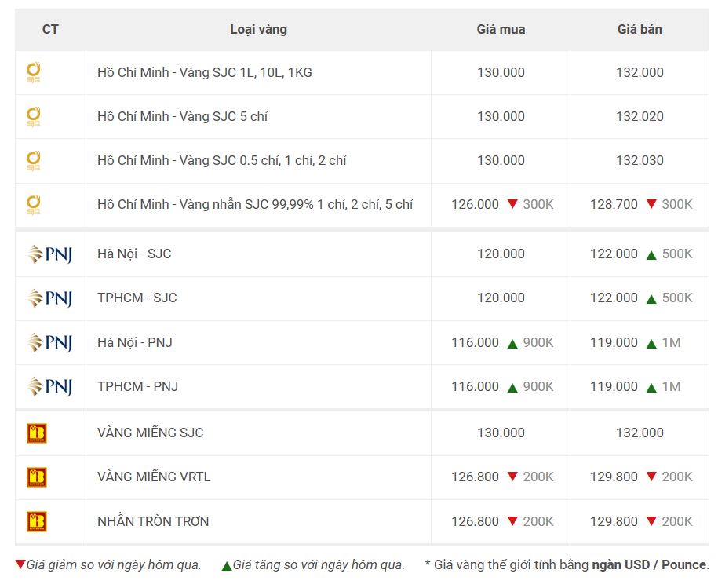Click the BTMC logo beside VÀNG MIẾNG SJC
The image size is (718, 588).
(x=37, y=433)
